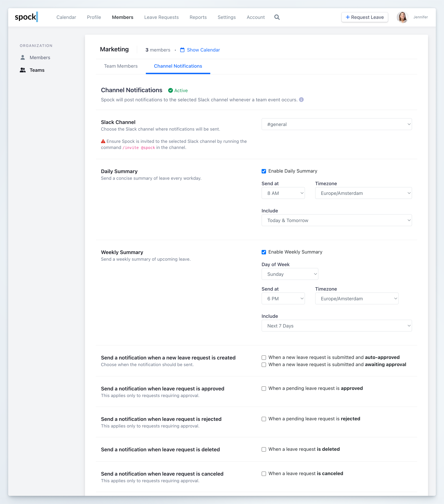Expand the Include dropdown showing Next 7 Days
444x504 pixels.
pos(337,325)
